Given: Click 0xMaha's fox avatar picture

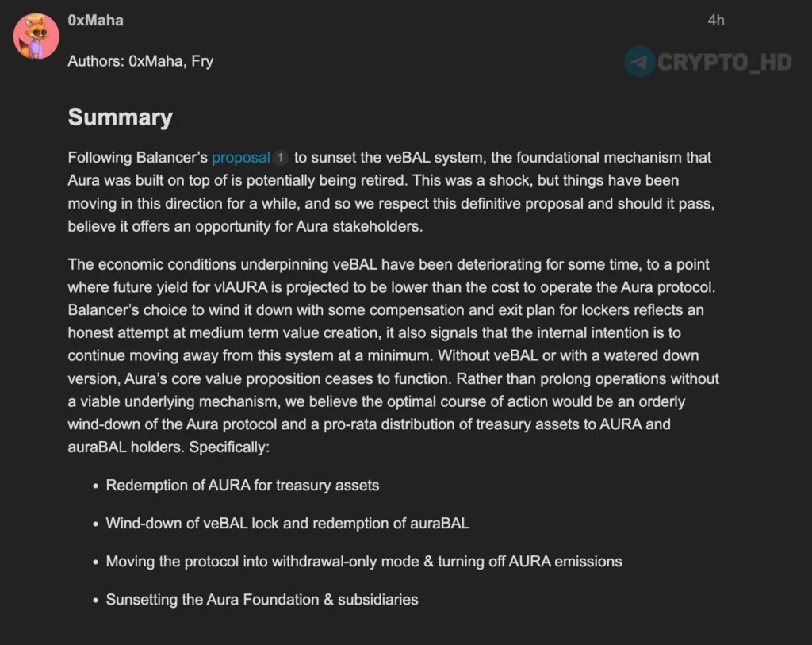Looking at the screenshot, I should [36, 36].
